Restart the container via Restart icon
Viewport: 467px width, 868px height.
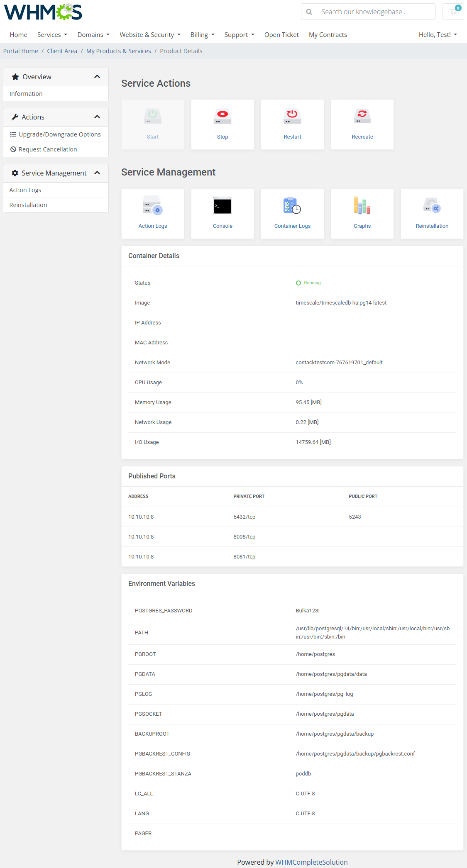pyautogui.click(x=292, y=116)
